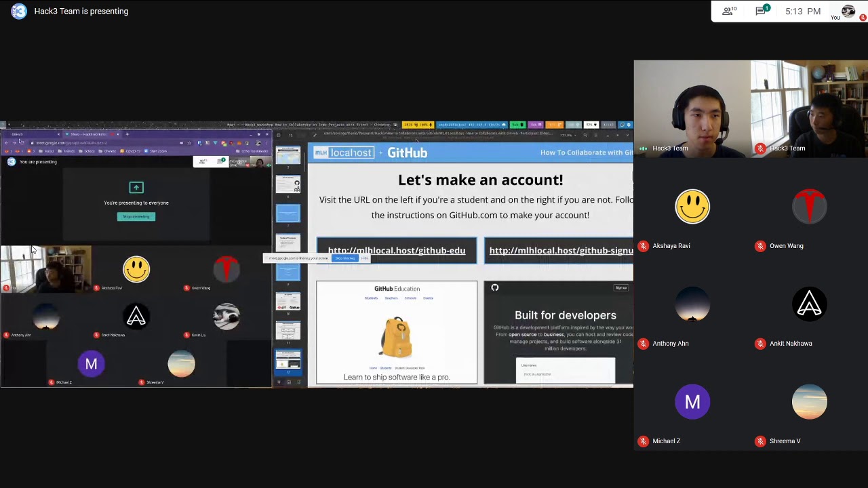Click 'Stop presenting' in the shared Meet window
Viewport: 868px width, 488px height.
[x=136, y=216]
